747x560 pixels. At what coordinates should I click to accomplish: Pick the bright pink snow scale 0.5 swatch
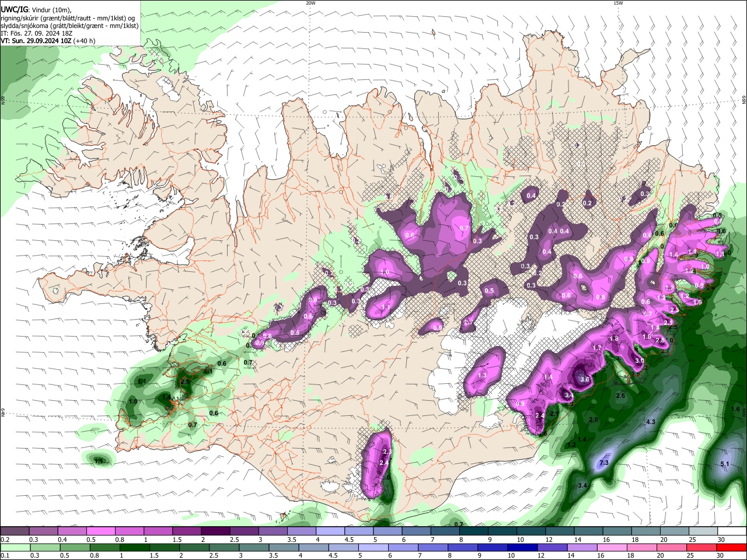pyautogui.click(x=100, y=531)
